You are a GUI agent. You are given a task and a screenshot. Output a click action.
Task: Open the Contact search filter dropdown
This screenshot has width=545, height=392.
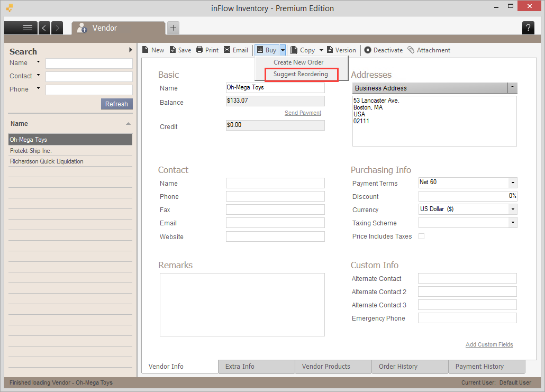pyautogui.click(x=38, y=75)
